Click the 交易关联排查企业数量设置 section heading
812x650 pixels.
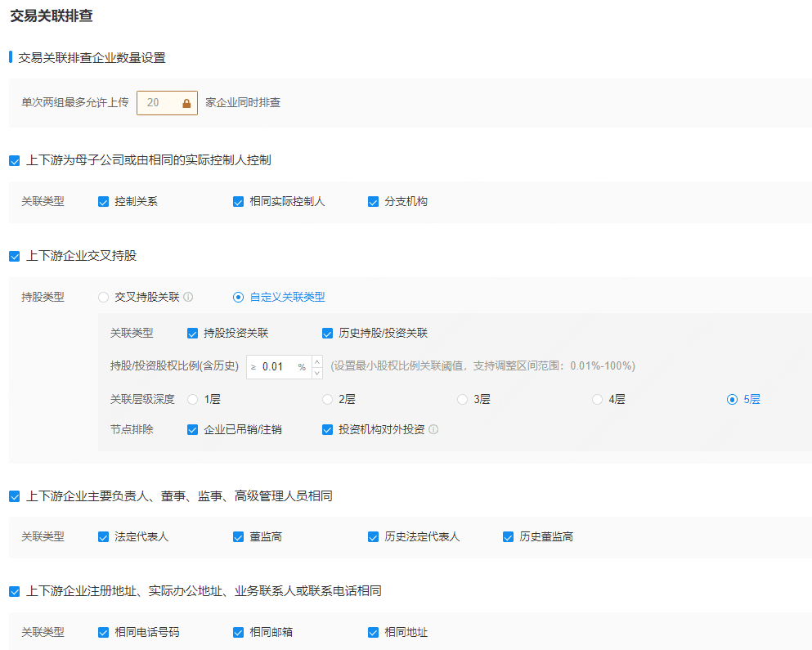(x=92, y=57)
